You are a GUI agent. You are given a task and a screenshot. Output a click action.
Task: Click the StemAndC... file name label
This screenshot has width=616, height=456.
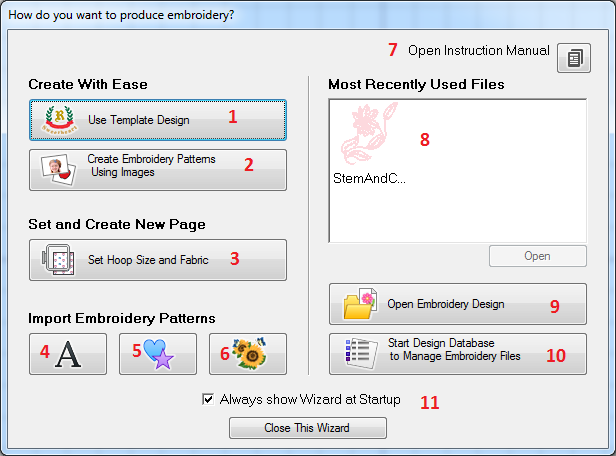pyautogui.click(x=369, y=178)
